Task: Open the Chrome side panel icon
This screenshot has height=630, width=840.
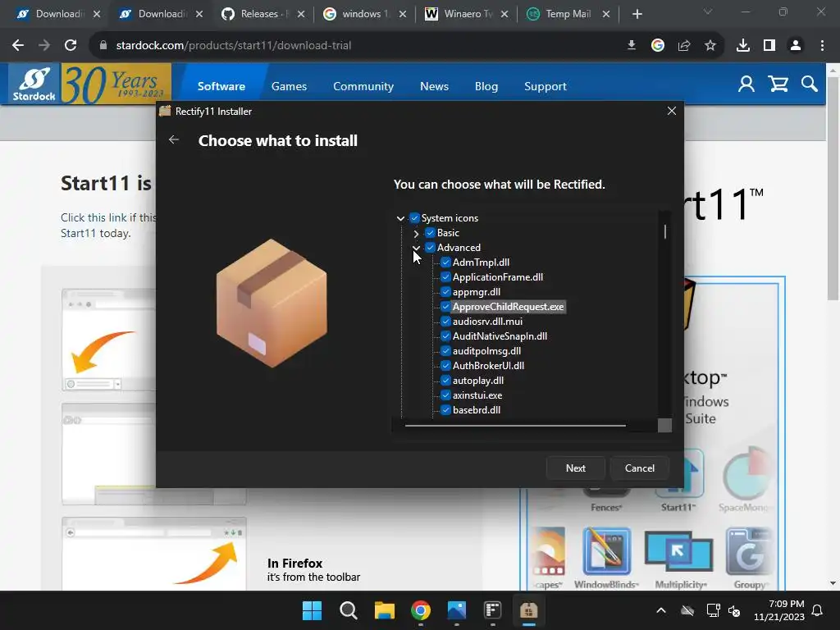Action: point(769,46)
